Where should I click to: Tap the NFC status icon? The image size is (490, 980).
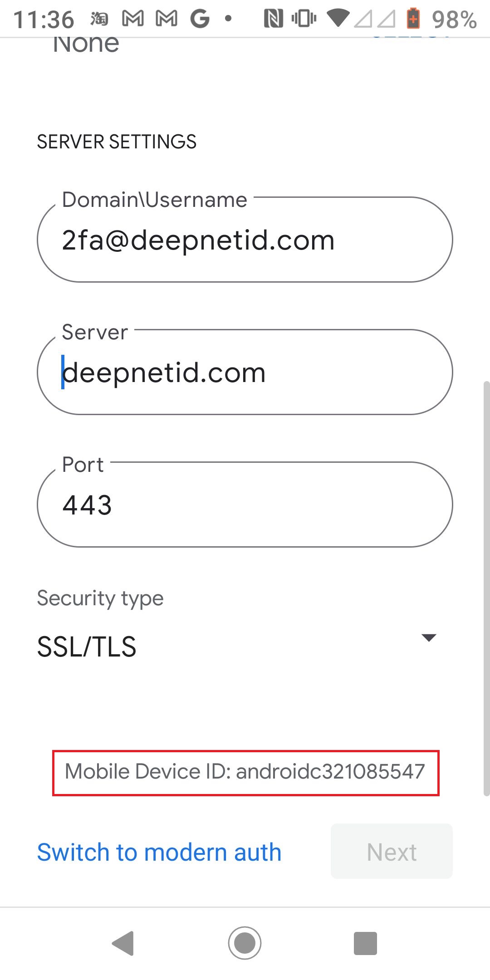(x=273, y=19)
